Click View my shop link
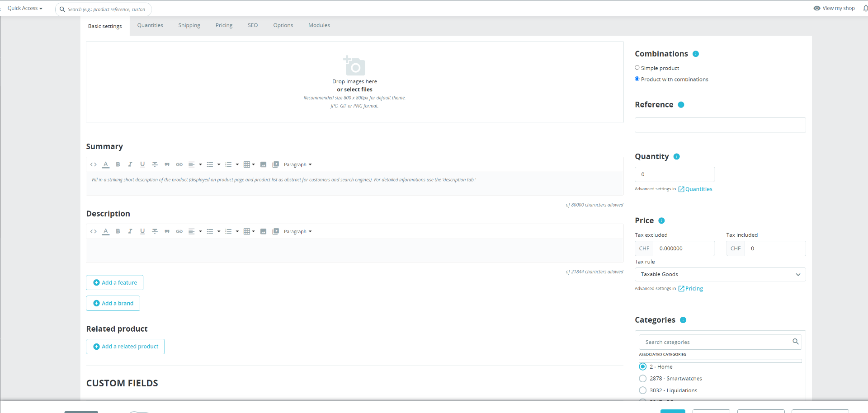 pos(834,8)
